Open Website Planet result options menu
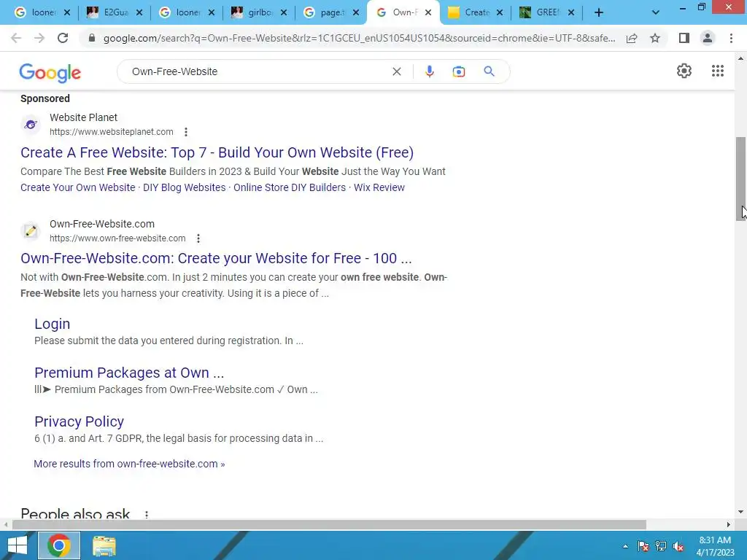The width and height of the screenshot is (747, 560). click(186, 132)
